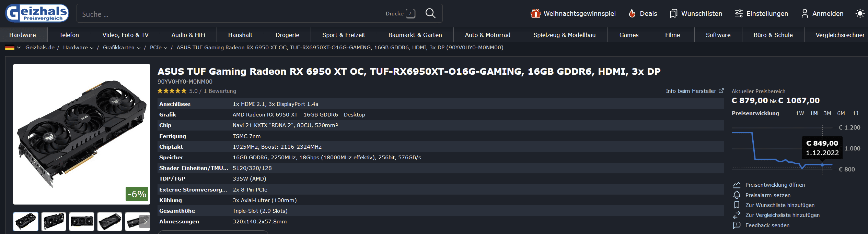Screen dimensions: 868x234
Task: Select the fourth product thumbnail
Action: [x=109, y=221]
